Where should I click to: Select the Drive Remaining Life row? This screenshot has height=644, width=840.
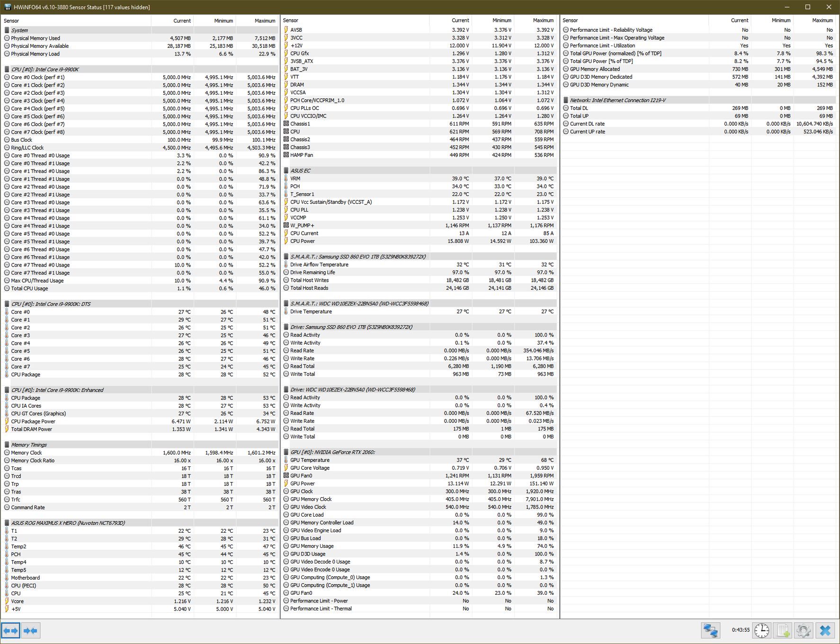coord(419,272)
